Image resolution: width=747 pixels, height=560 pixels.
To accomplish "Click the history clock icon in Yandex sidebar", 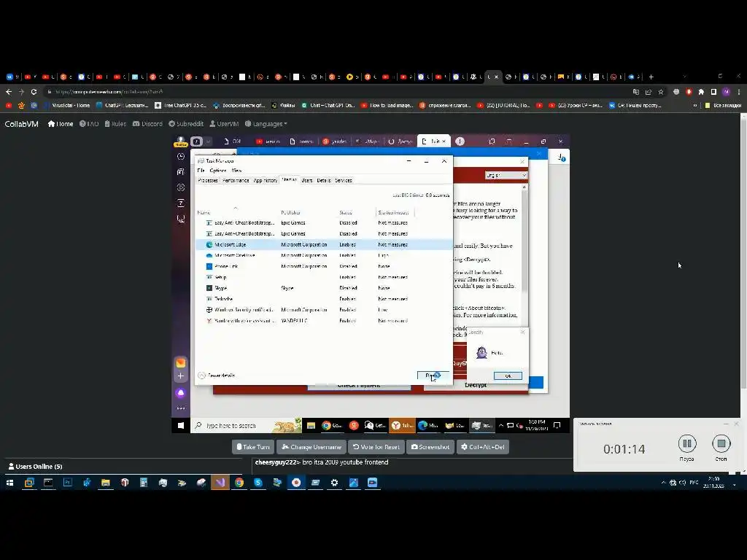I will (x=181, y=157).
